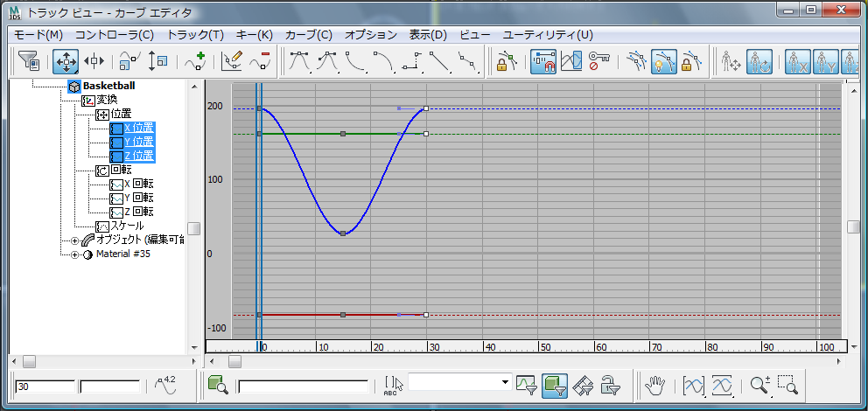The width and height of the screenshot is (868, 411).
Task: Select the Move Keys tool
Action: tap(66, 61)
